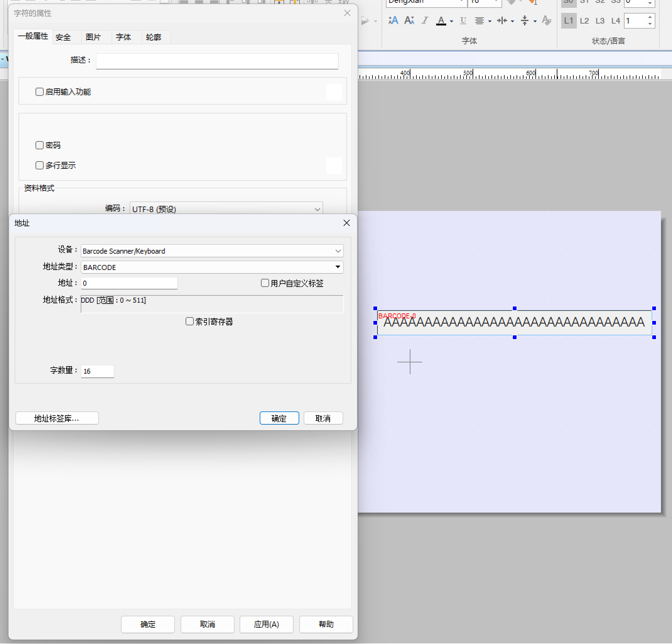Screen dimensions: 672x644
Task: Click the font color A swatch
Action: (x=441, y=21)
